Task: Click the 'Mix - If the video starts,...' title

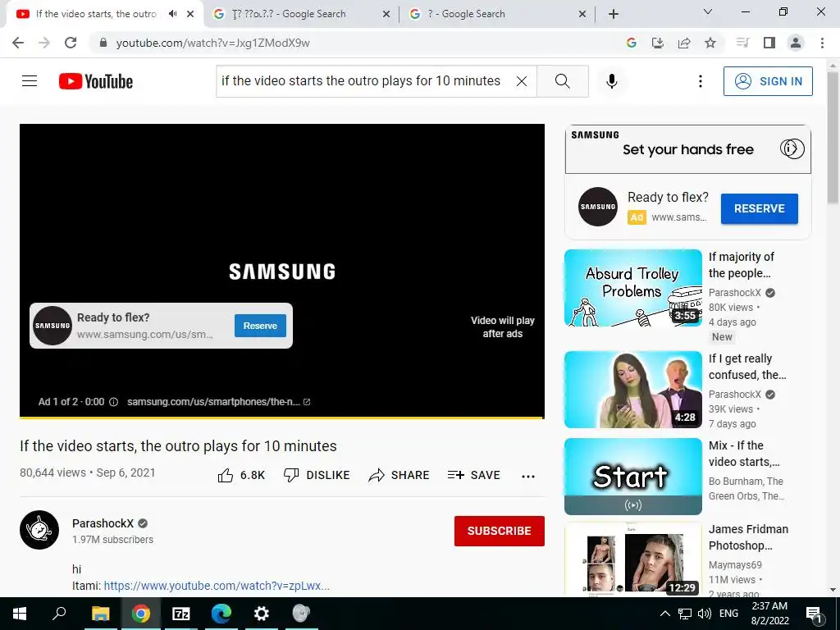Action: pos(744,453)
